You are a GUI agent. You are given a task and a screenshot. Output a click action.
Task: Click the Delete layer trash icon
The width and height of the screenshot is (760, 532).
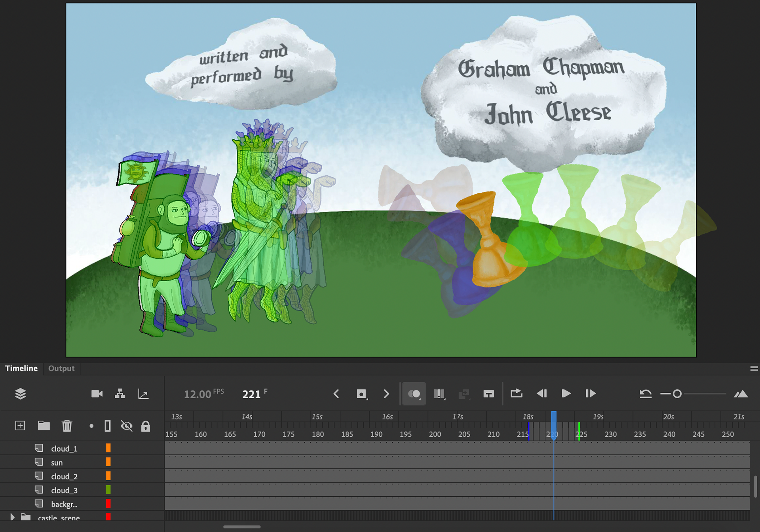coord(67,426)
